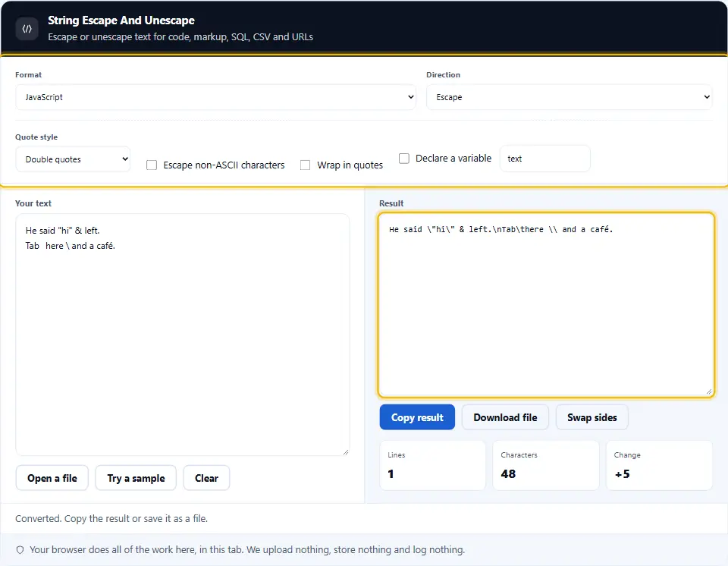This screenshot has height=566, width=728.
Task: Click the Result heading
Action: (391, 203)
